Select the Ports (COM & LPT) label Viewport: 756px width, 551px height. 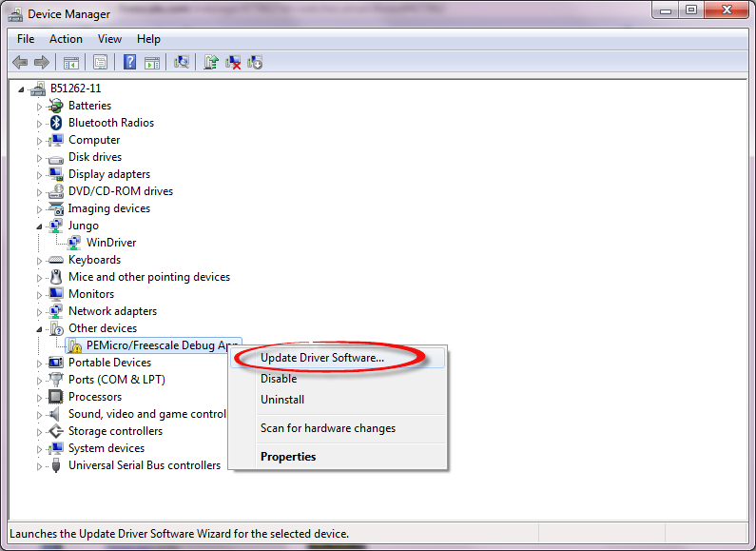pos(117,380)
